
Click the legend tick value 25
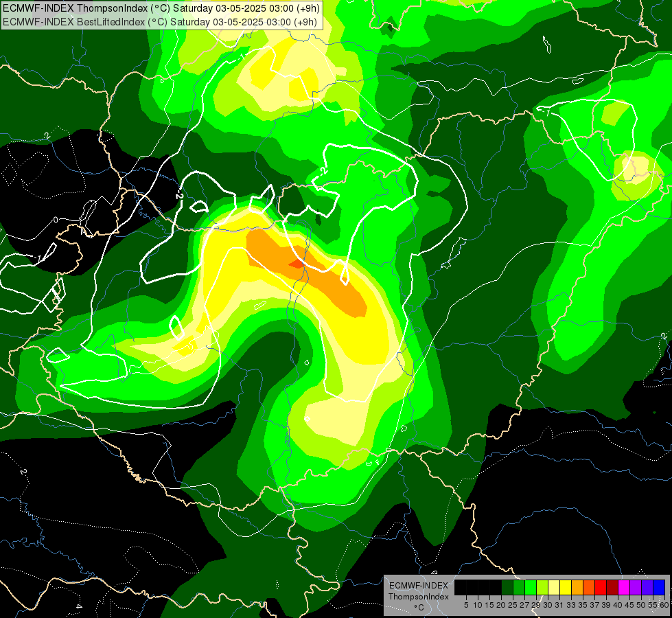pyautogui.click(x=513, y=605)
